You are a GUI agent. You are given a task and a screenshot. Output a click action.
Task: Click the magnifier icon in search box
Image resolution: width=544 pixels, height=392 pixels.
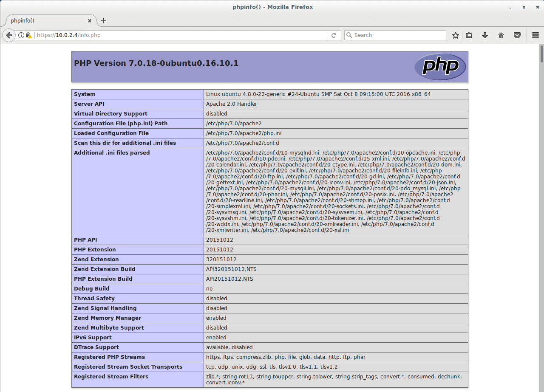(349, 35)
